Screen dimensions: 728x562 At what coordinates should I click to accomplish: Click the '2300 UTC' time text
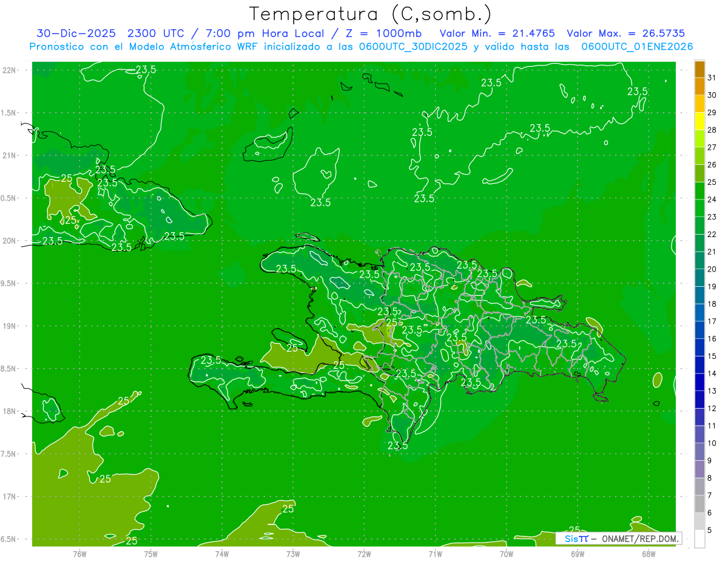click(156, 33)
